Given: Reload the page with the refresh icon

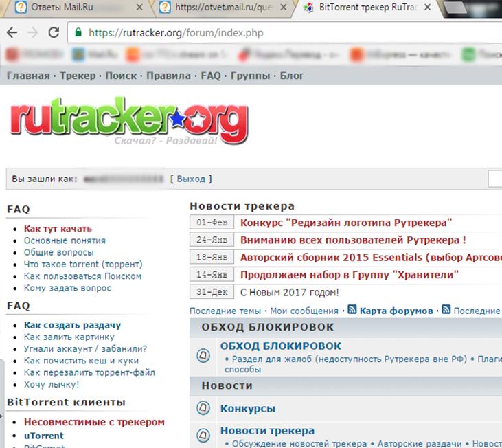Looking at the screenshot, I should click(54, 32).
